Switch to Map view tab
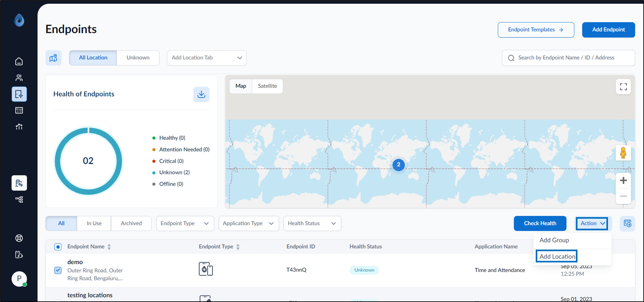This screenshot has width=644, height=302. tap(241, 86)
